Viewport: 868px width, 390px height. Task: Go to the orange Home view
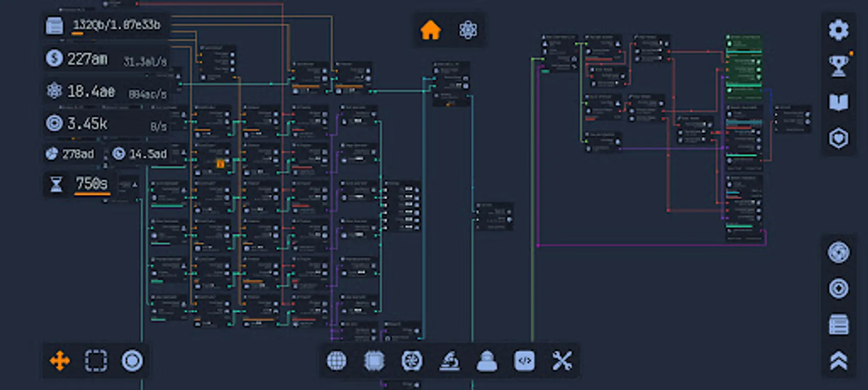pyautogui.click(x=430, y=30)
